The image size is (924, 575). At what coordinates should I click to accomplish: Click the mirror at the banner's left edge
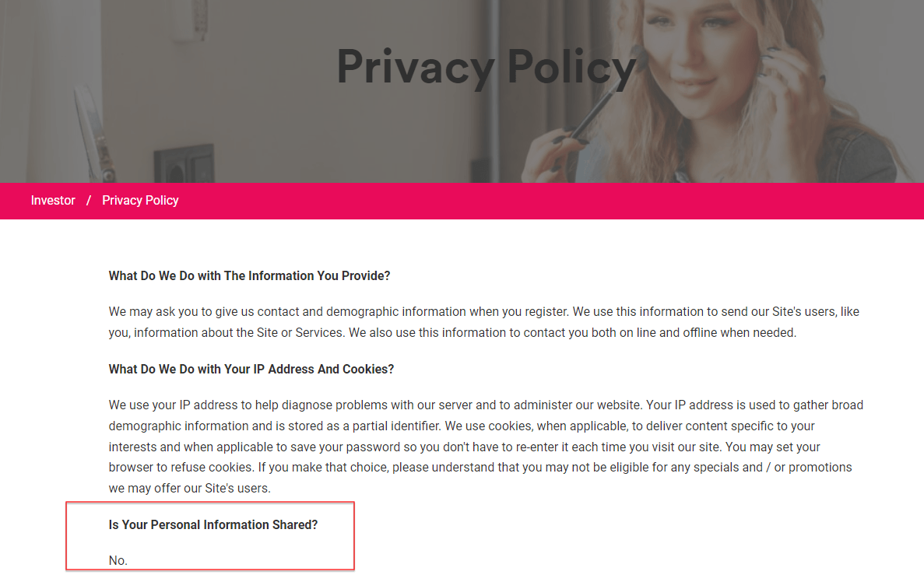tap(92, 132)
